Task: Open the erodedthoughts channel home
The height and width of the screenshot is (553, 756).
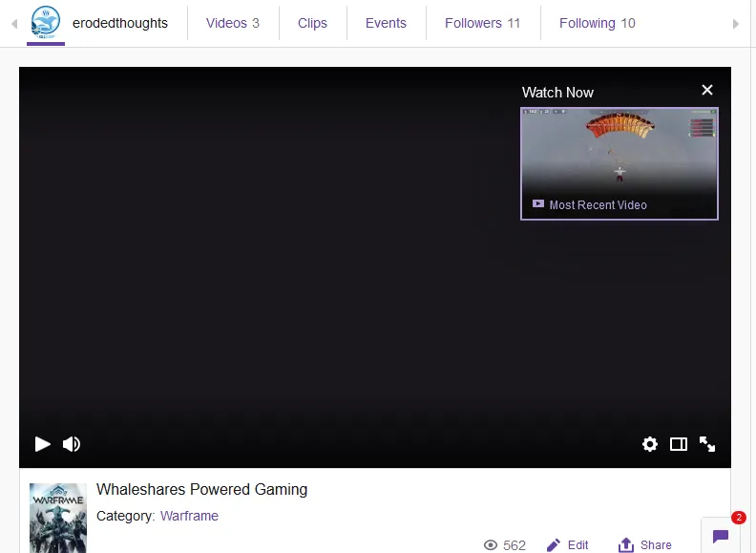Action: 120,23
